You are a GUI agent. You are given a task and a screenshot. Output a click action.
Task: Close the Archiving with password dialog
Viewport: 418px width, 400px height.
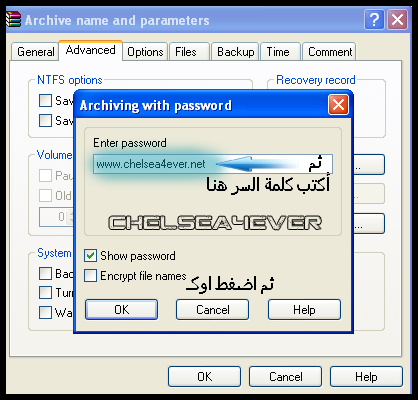pyautogui.click(x=338, y=105)
